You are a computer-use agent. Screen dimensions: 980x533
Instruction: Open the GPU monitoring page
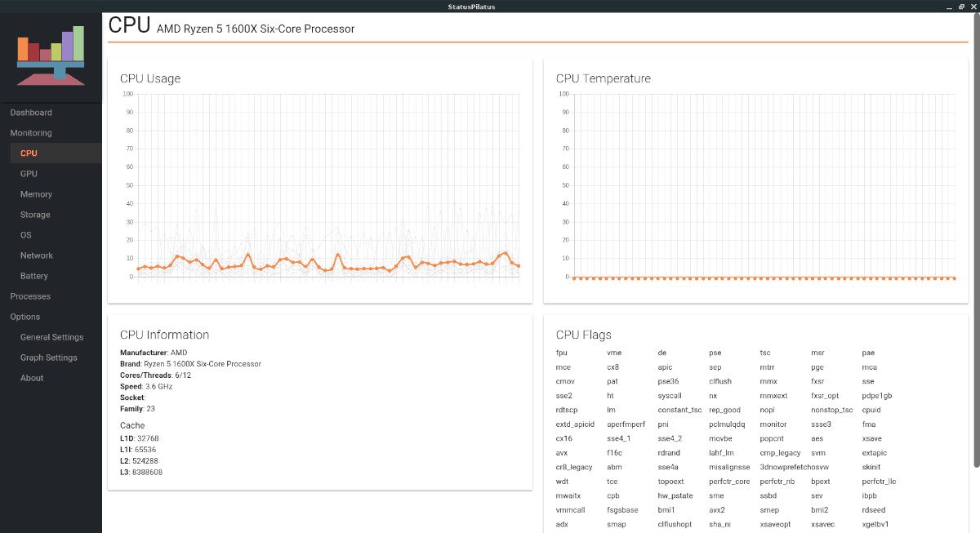pos(29,174)
